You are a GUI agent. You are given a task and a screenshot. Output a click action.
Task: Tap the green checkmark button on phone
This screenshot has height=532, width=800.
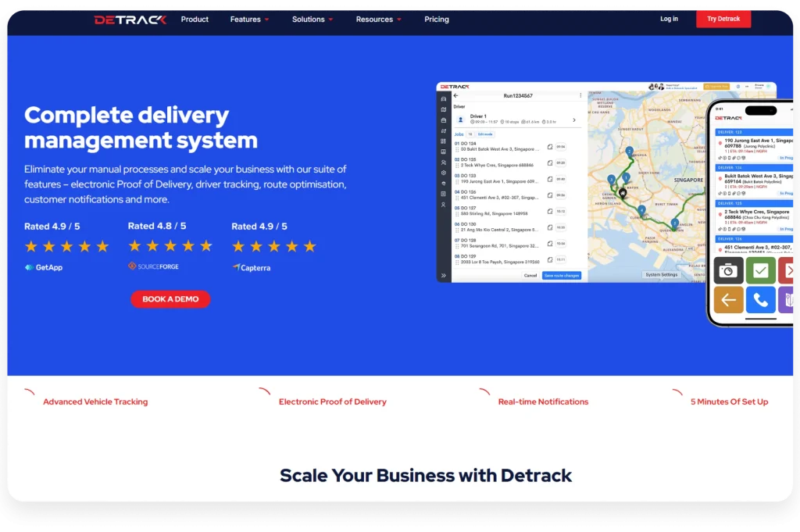(761, 271)
